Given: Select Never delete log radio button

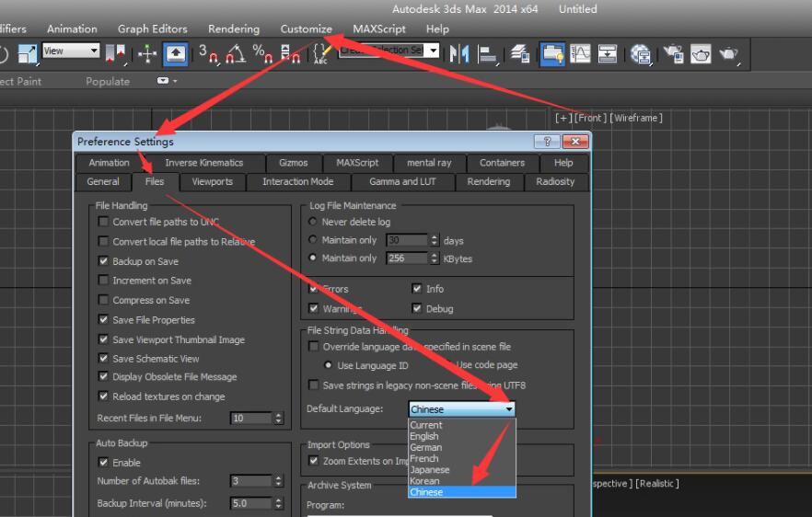Looking at the screenshot, I should coord(314,222).
